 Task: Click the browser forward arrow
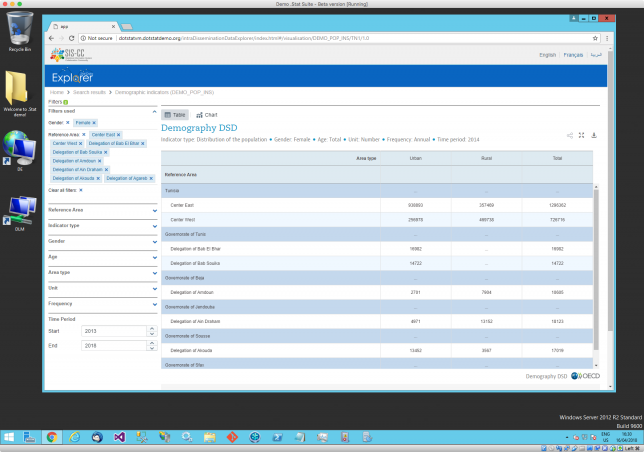click(61, 38)
